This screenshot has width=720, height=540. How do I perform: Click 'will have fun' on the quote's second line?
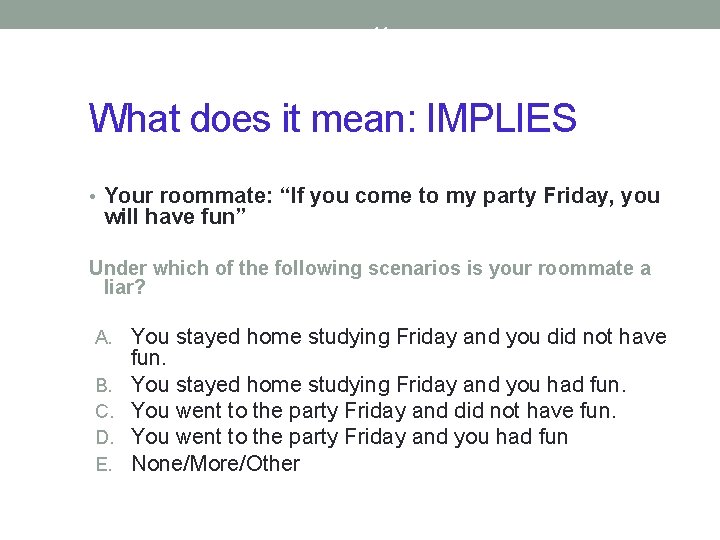point(170,217)
